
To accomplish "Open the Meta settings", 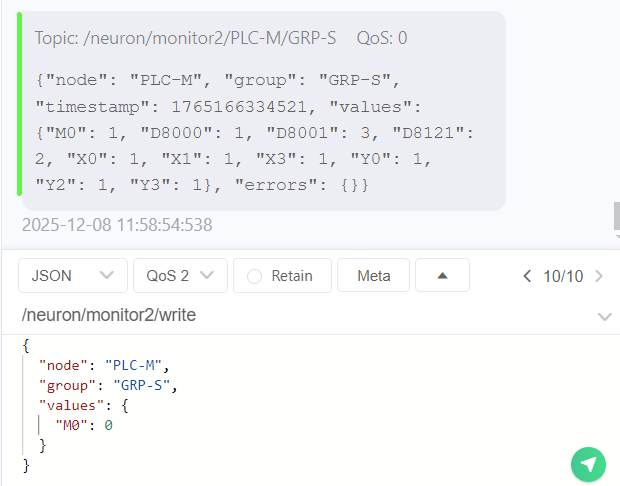I will pyautogui.click(x=374, y=276).
